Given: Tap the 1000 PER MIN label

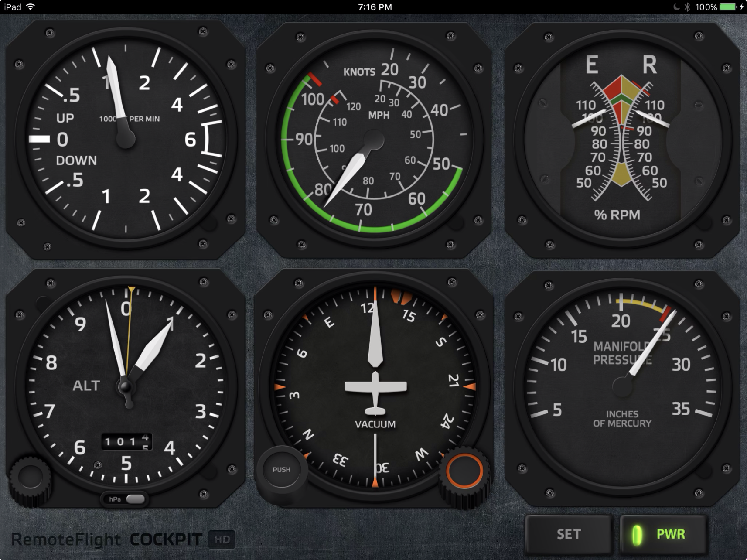Looking at the screenshot, I should [x=130, y=119].
